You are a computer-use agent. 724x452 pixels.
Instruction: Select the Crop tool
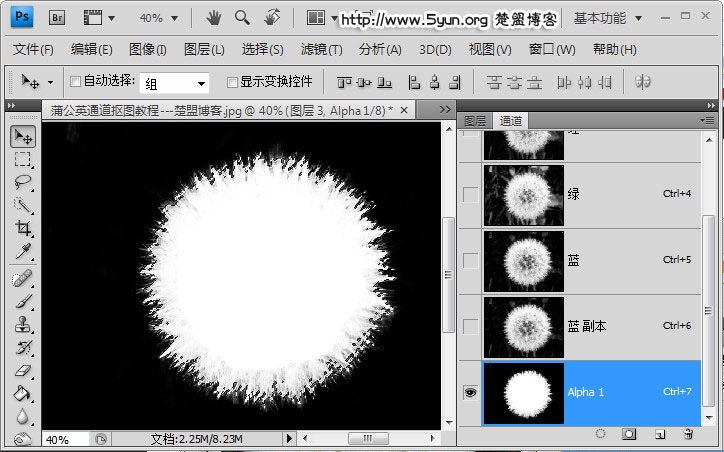pos(23,228)
